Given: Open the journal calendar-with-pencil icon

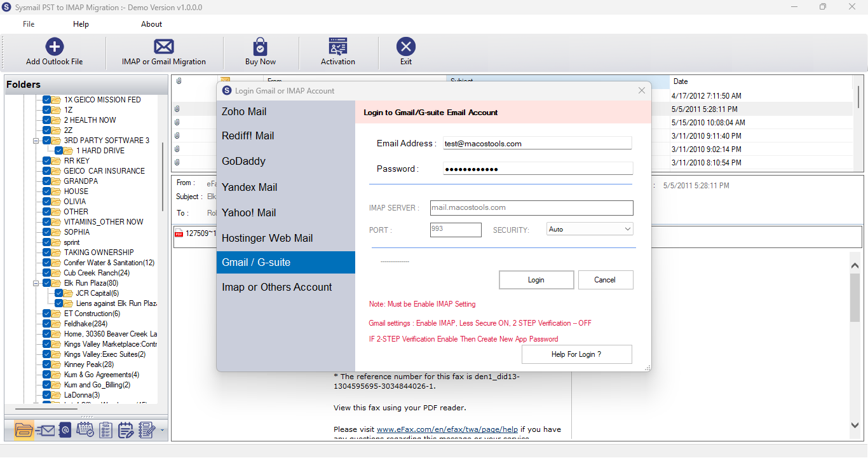Looking at the screenshot, I should tap(126, 430).
